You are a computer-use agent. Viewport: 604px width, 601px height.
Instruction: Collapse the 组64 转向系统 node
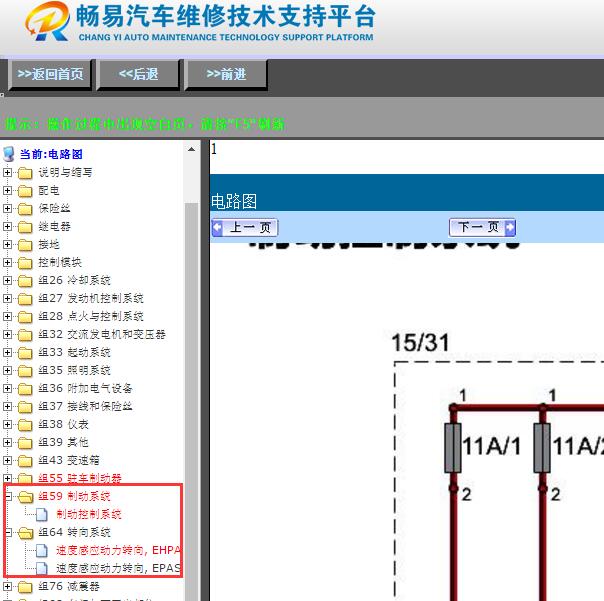[8, 532]
